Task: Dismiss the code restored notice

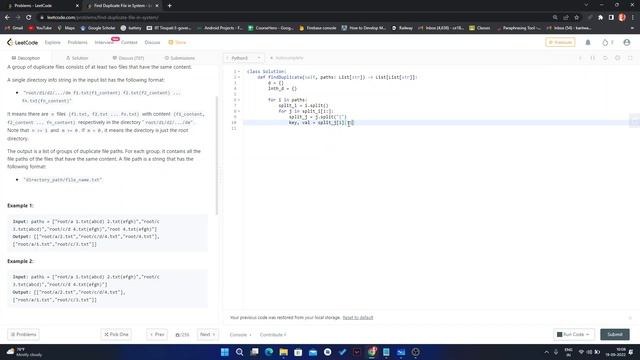Action: [630, 318]
